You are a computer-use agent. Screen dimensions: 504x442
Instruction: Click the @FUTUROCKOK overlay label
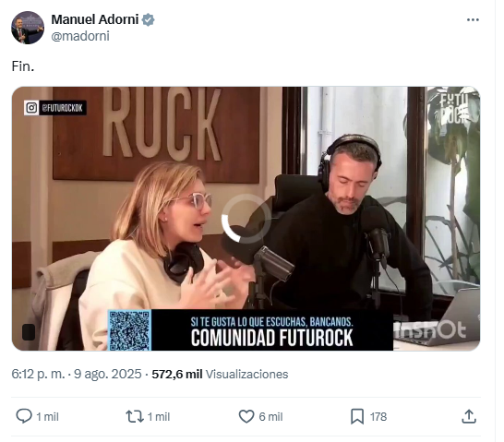click(x=63, y=108)
